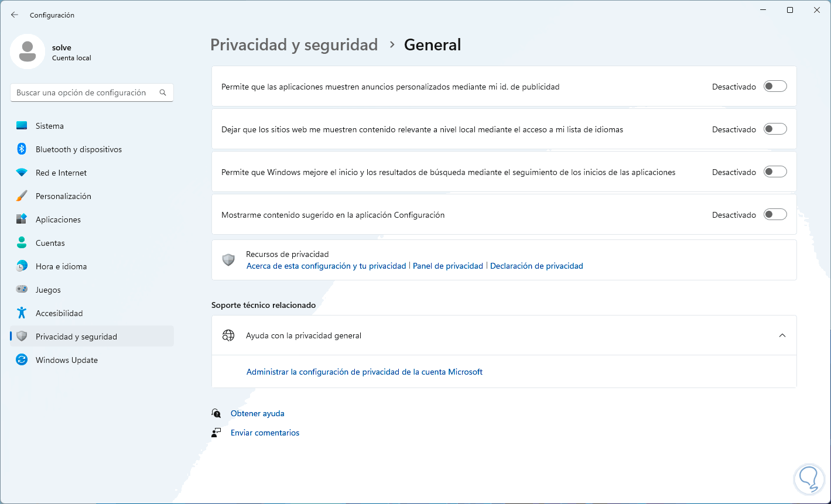Click the back arrow in title bar

[15, 15]
